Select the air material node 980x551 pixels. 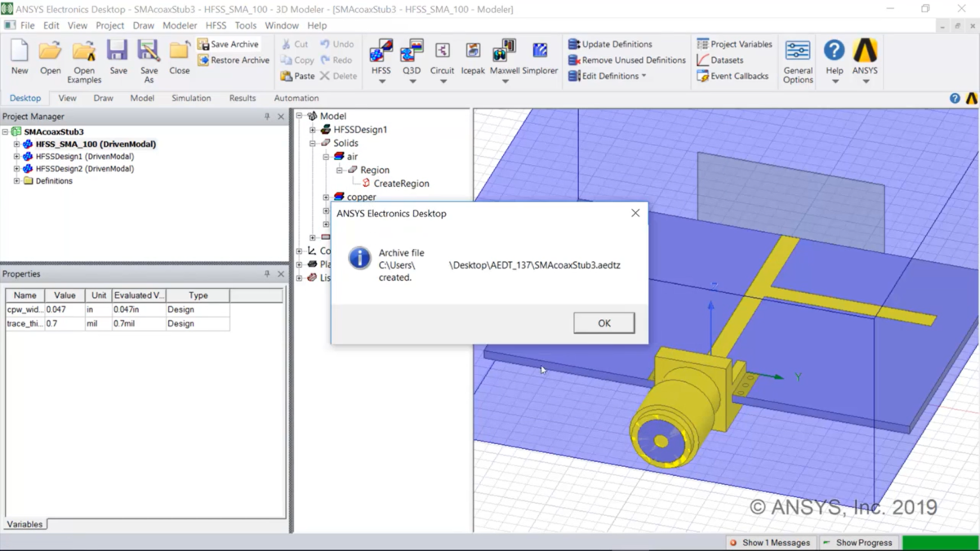point(352,157)
